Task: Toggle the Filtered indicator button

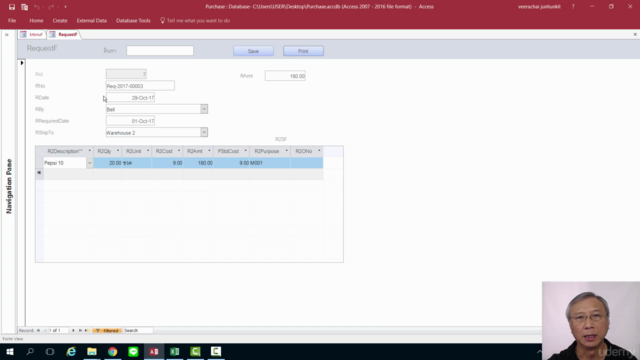Action: click(x=107, y=331)
